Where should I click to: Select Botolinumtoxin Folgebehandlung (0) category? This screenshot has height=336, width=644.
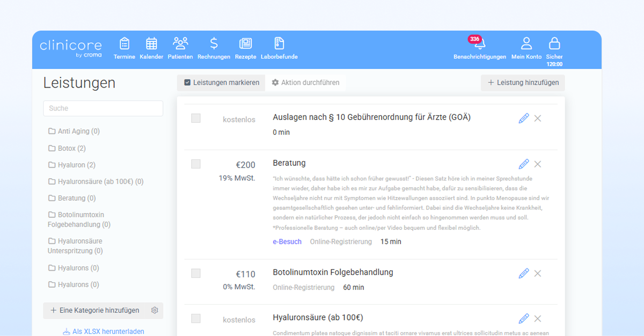point(79,220)
